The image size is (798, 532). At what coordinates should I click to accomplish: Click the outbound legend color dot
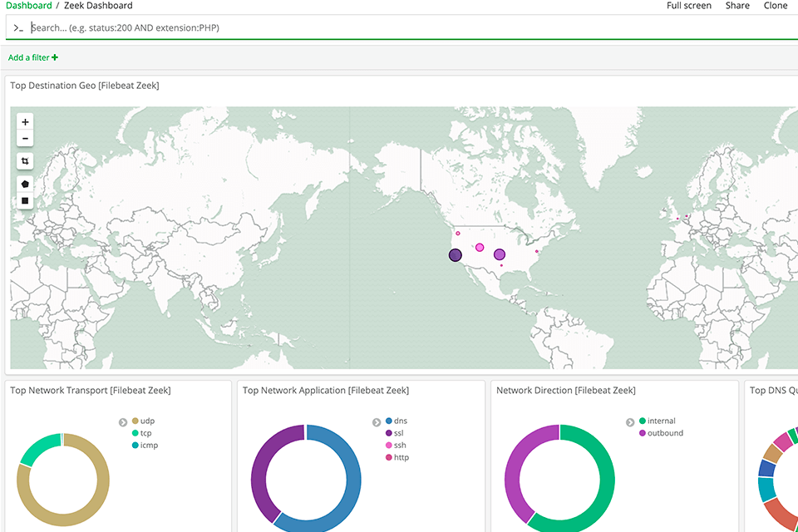pyautogui.click(x=643, y=433)
